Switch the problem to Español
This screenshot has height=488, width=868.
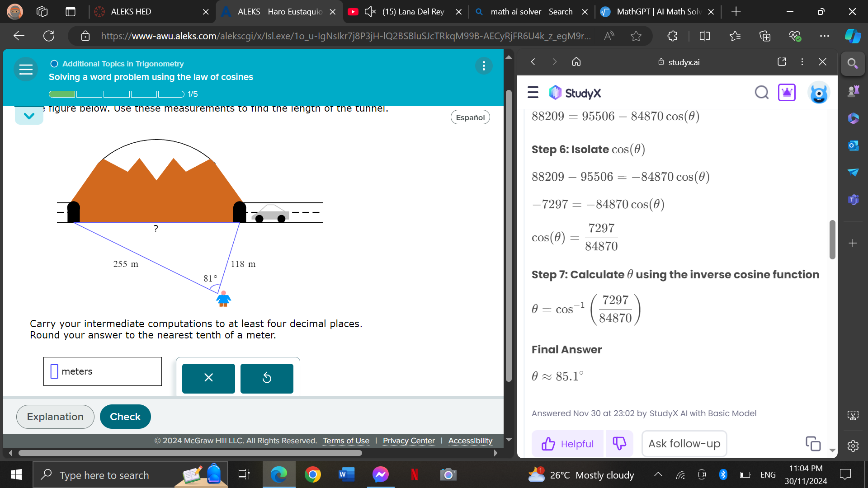[x=470, y=117]
